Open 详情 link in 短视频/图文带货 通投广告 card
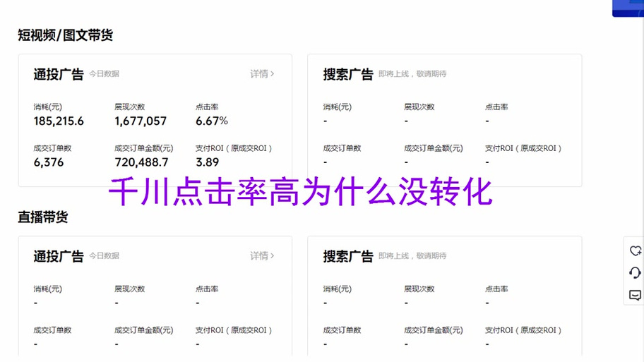This screenshot has height=362, width=644. 263,74
